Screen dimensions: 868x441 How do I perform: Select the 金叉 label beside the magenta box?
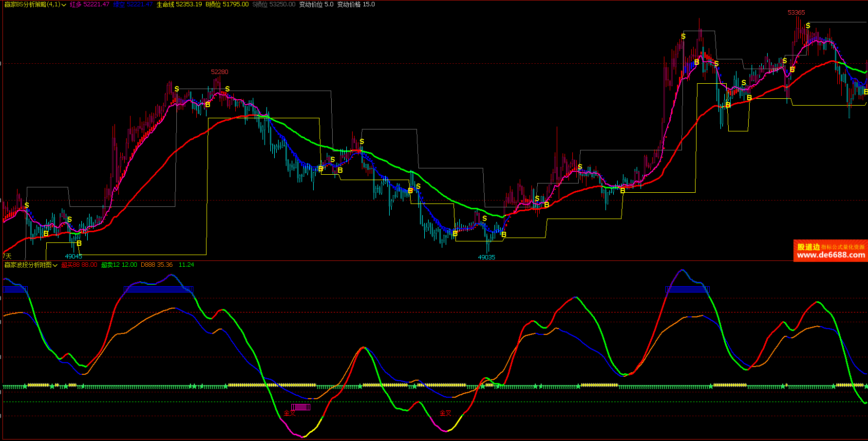tap(289, 413)
